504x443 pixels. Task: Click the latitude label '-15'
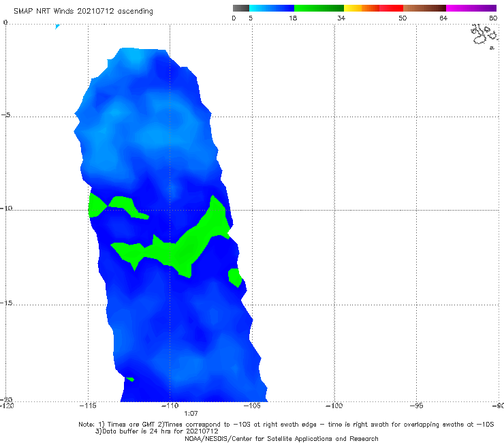[5, 303]
